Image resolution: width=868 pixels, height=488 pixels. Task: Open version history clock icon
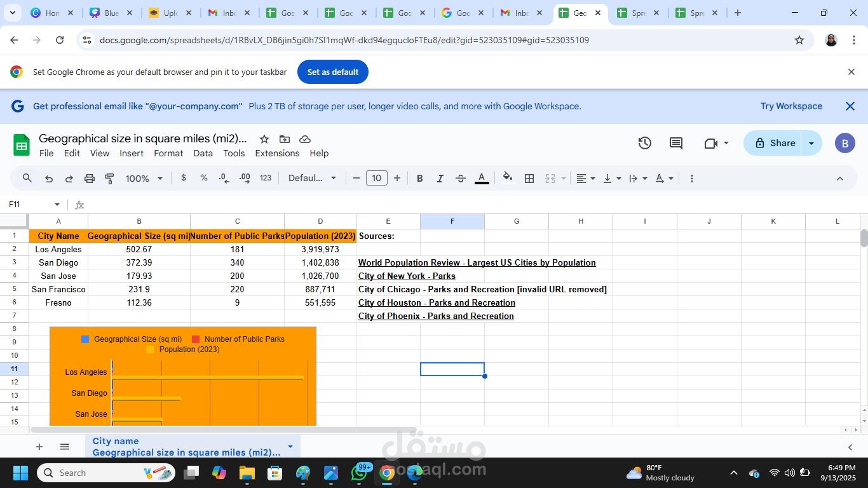point(645,143)
